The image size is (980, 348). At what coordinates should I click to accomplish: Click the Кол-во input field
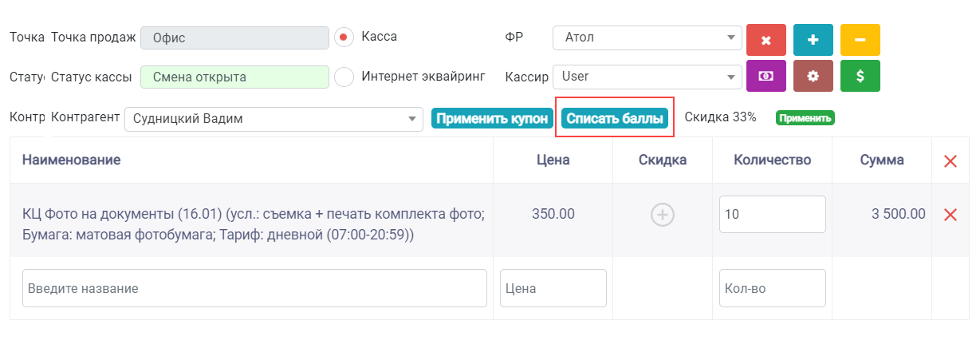(772, 288)
